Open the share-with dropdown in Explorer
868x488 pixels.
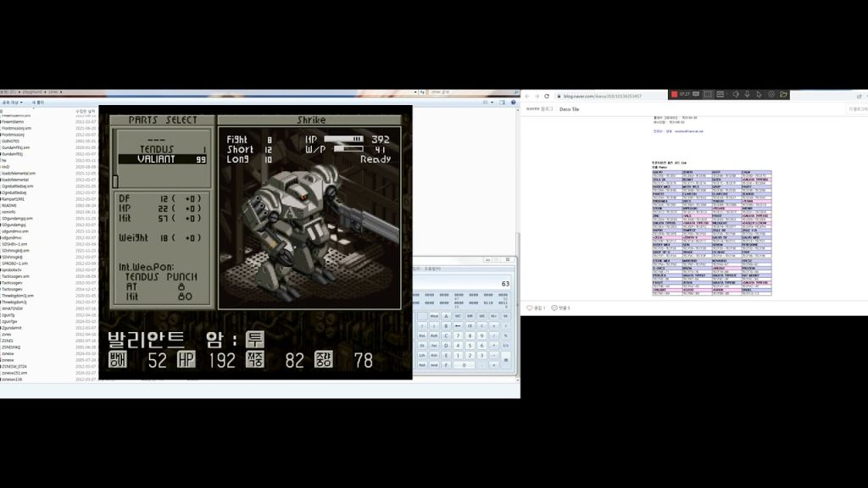click(x=10, y=103)
